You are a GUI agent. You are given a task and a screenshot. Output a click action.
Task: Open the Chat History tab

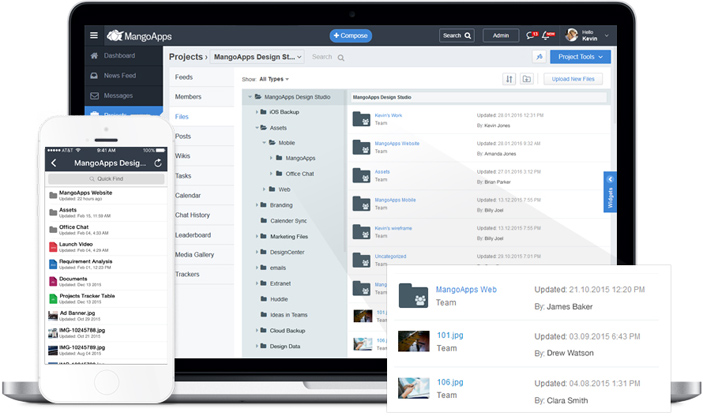tap(192, 215)
